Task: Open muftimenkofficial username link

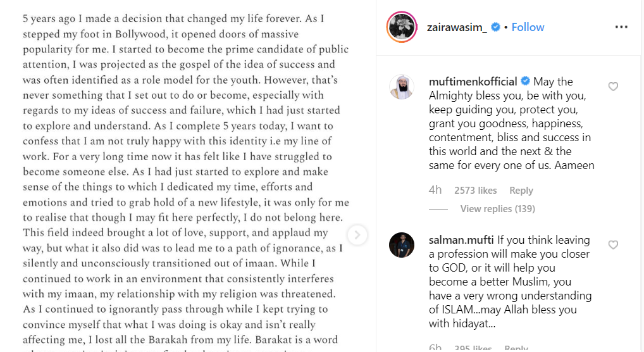Action: (x=473, y=82)
